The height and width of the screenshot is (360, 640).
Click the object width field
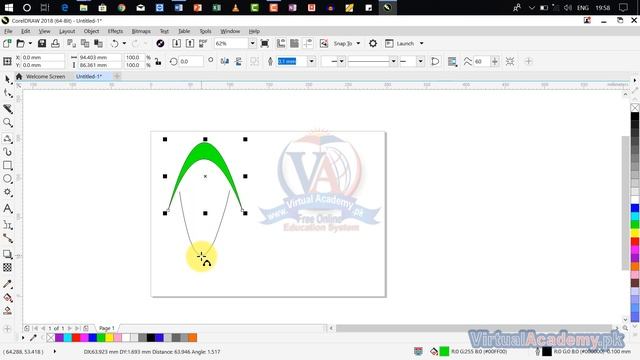pos(100,58)
